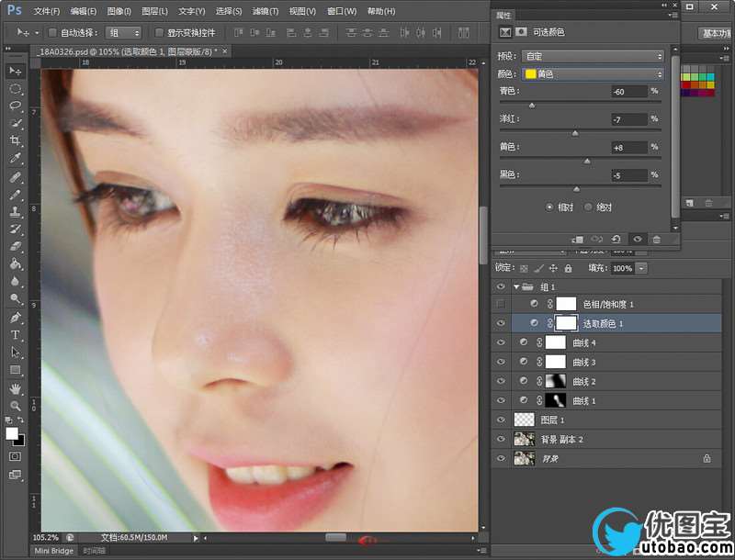
Task: Open the Colors (颜色) yellow dropdown
Action: pos(593,74)
